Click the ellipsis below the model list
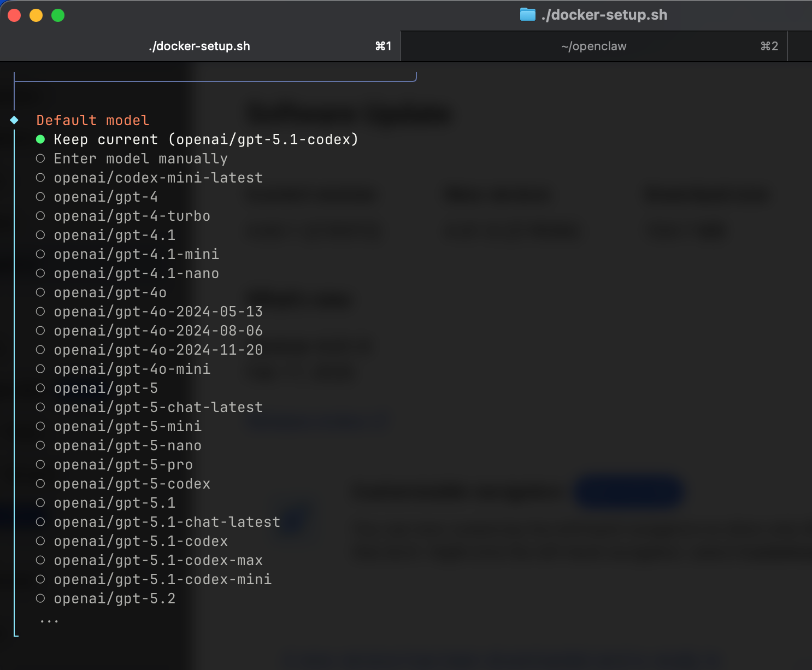 pos(49,621)
